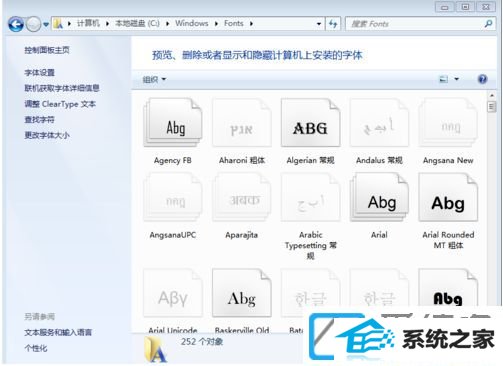
Task: Select the Angsana New font icon
Action: coord(448,123)
